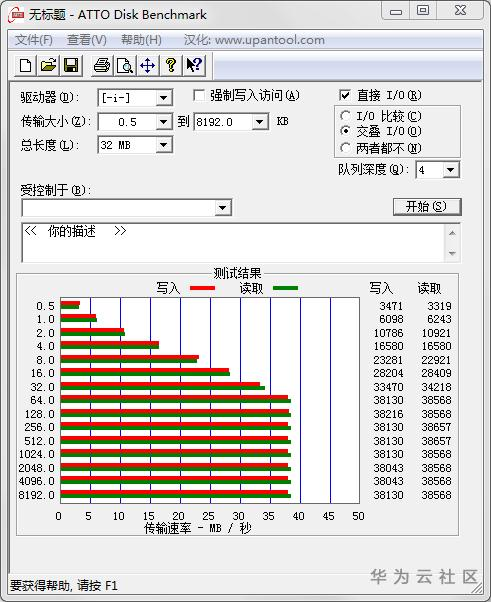Click the 传输速率 - MB / 秒 axis label

tap(198, 528)
